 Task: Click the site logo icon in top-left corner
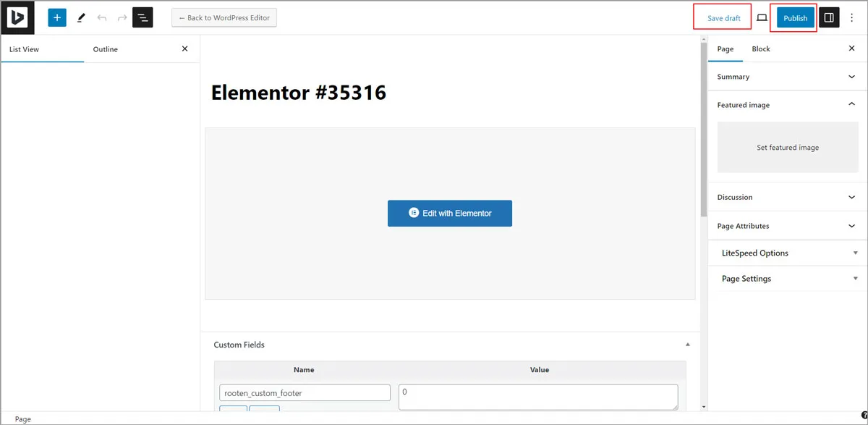tap(18, 17)
